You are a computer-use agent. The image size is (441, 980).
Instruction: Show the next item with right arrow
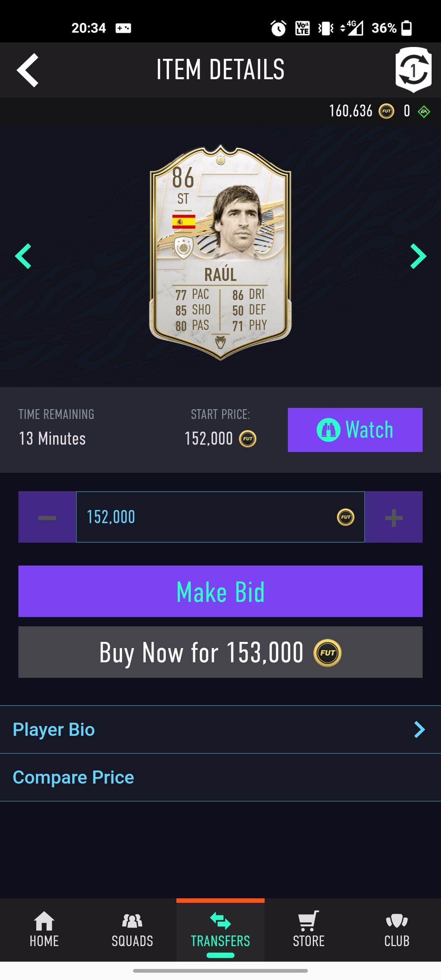[418, 256]
